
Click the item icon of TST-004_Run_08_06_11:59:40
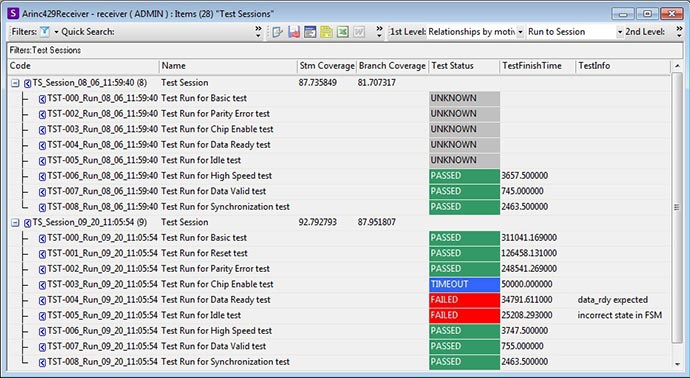click(42, 145)
